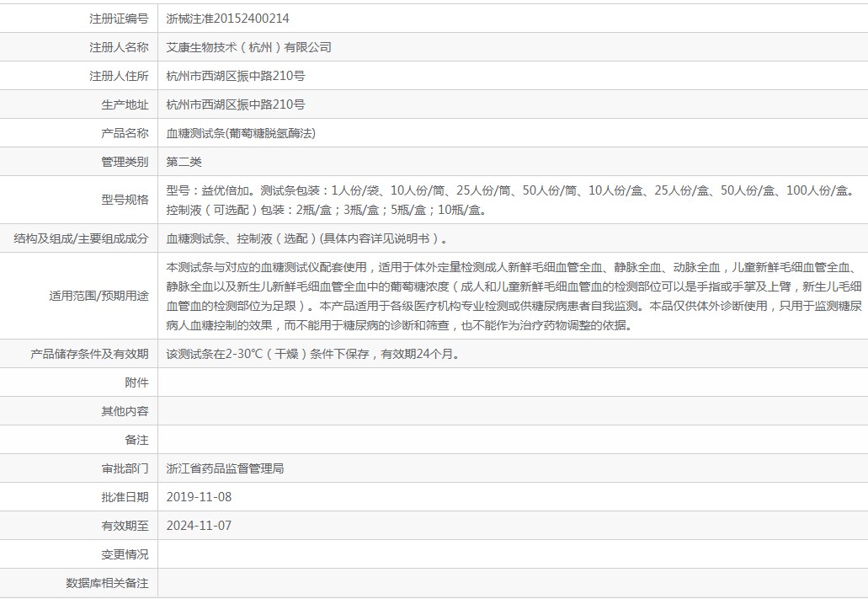Click the 附件 label

tap(136, 382)
